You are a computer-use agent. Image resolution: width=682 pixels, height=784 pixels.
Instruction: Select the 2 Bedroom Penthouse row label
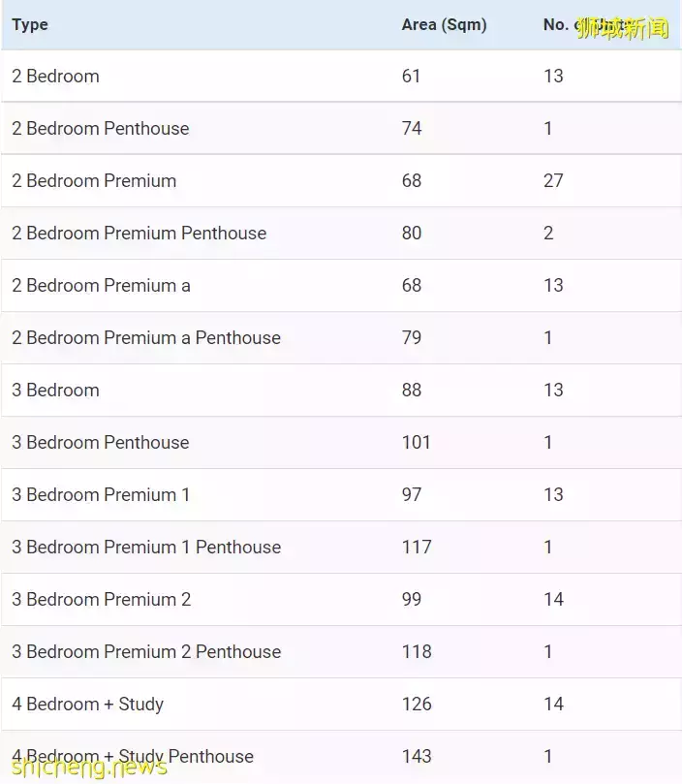click(101, 129)
